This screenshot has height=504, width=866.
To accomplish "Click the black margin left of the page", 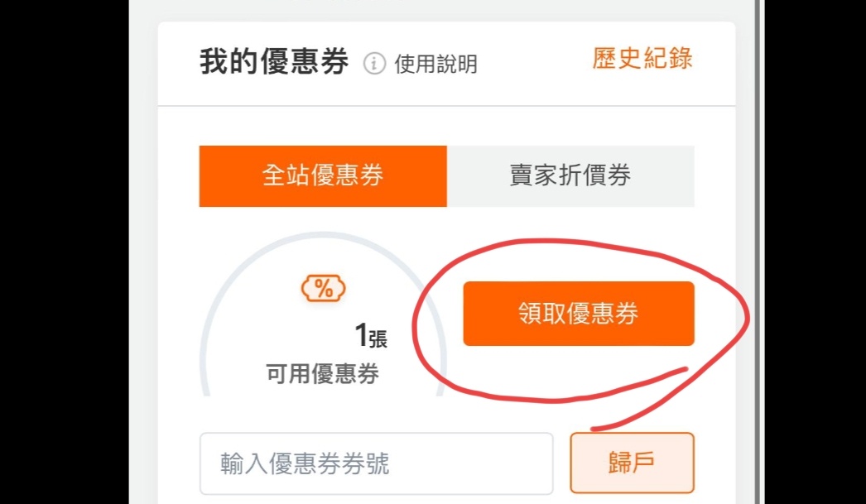I will (x=64, y=252).
